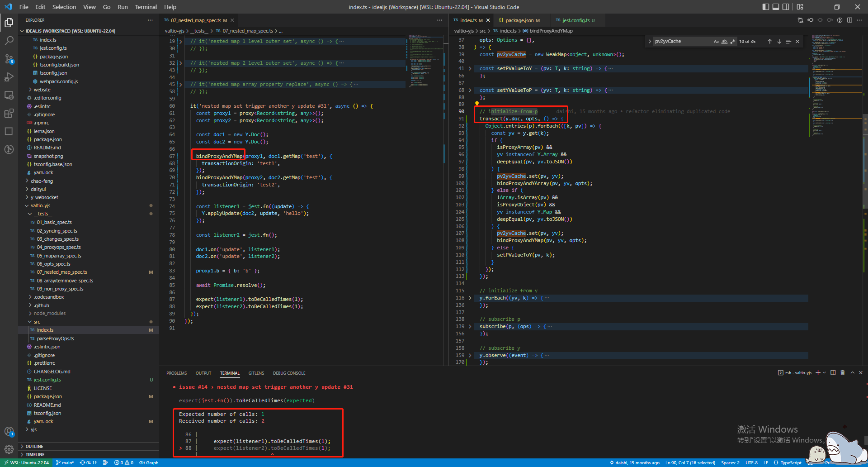This screenshot has width=868, height=467.
Task: Select TypeScript language mode in status bar
Action: click(790, 462)
